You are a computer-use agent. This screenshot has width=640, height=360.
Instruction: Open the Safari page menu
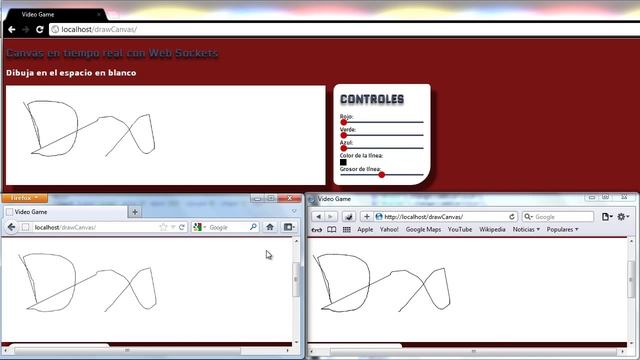click(607, 217)
